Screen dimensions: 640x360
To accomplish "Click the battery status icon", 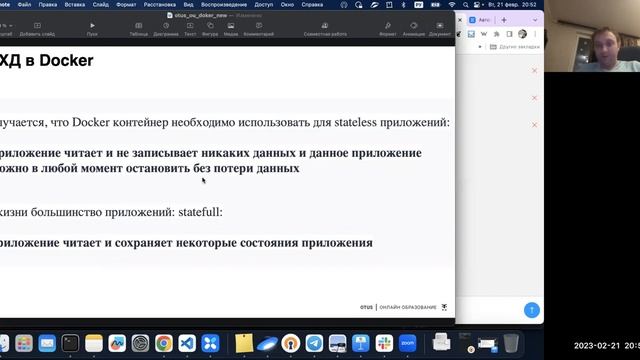I will [436, 4].
